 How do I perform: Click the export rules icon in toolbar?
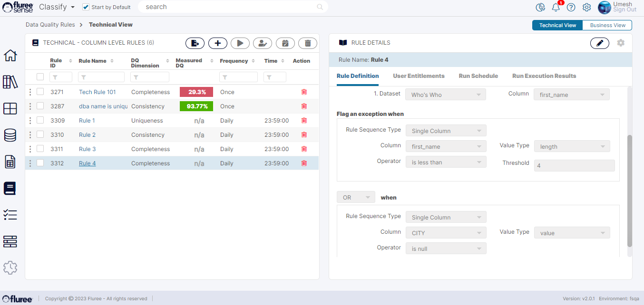coord(195,43)
